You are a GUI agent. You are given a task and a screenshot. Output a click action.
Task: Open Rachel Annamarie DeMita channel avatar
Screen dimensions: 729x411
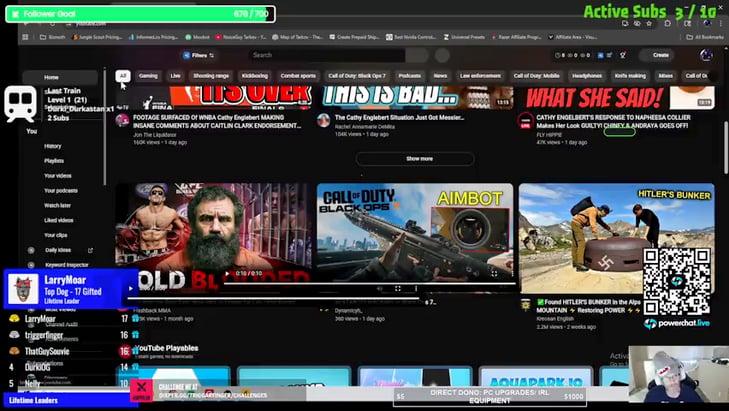point(324,120)
